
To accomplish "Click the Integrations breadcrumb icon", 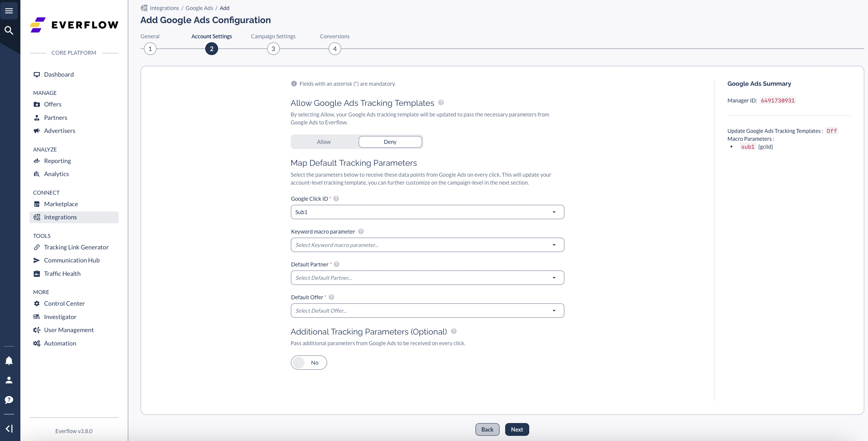I will point(144,8).
